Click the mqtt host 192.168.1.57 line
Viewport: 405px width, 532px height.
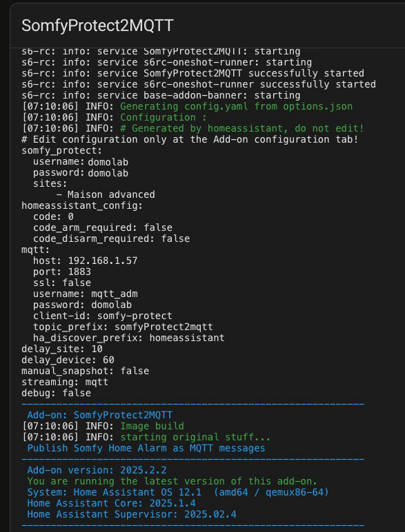coord(86,260)
